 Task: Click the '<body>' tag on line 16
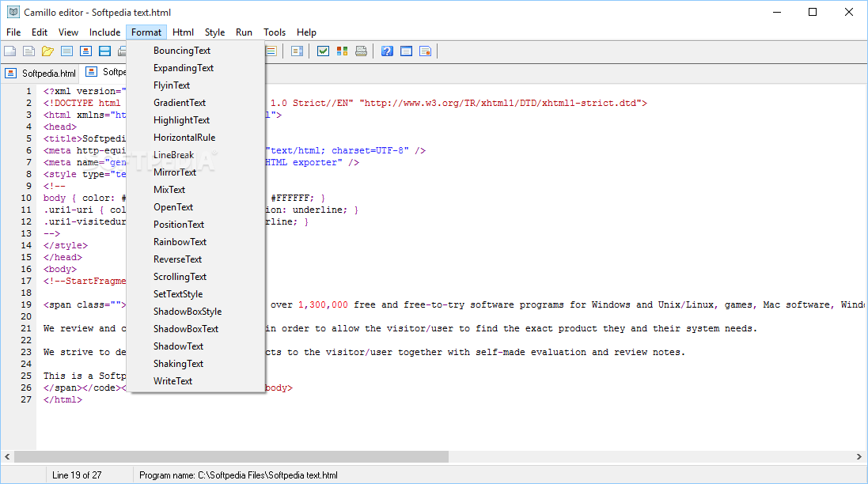60,270
